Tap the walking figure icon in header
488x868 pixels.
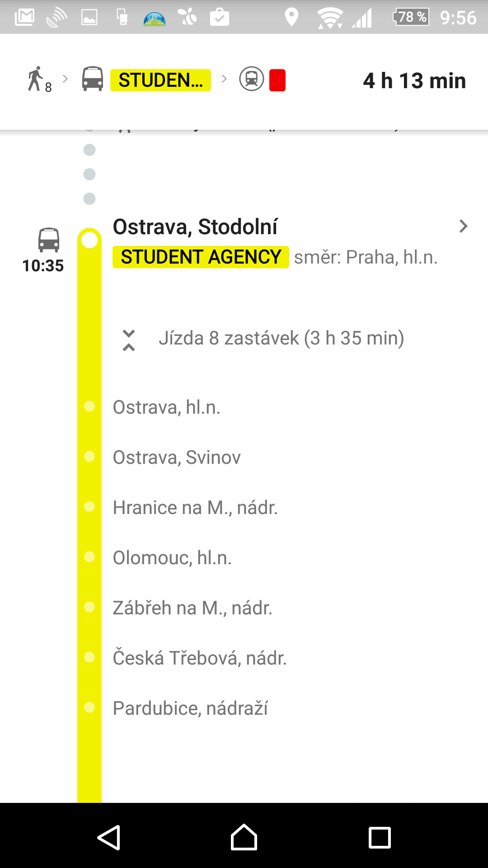tap(36, 80)
